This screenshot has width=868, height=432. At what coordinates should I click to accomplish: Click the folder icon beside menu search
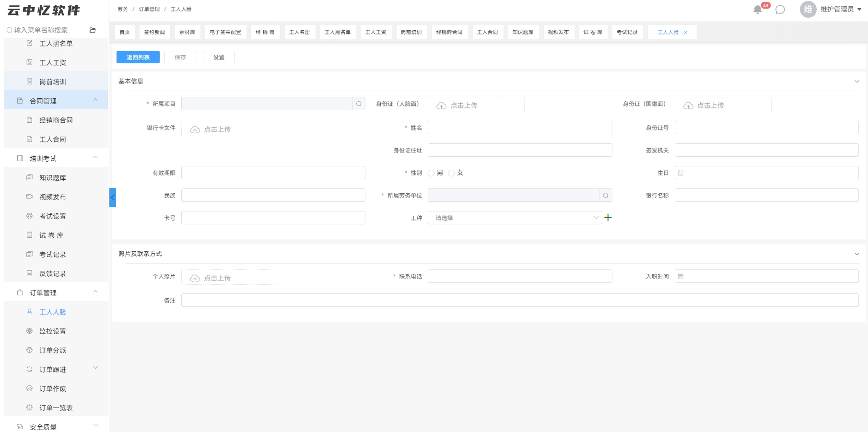[x=93, y=30]
